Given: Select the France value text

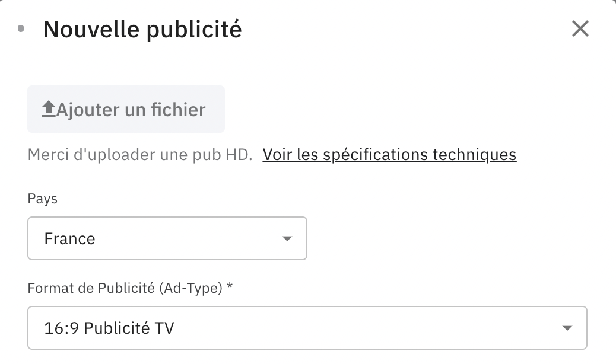Looking at the screenshot, I should [x=69, y=239].
